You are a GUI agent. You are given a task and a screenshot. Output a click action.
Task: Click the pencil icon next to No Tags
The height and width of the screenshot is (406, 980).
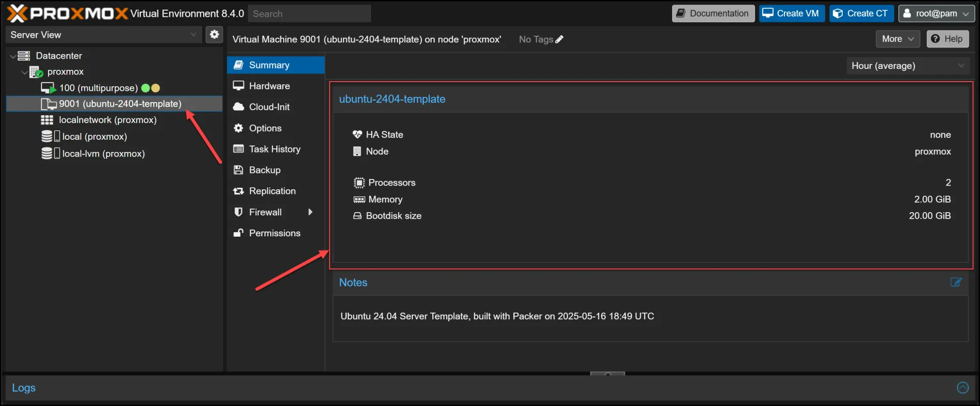pyautogui.click(x=559, y=39)
